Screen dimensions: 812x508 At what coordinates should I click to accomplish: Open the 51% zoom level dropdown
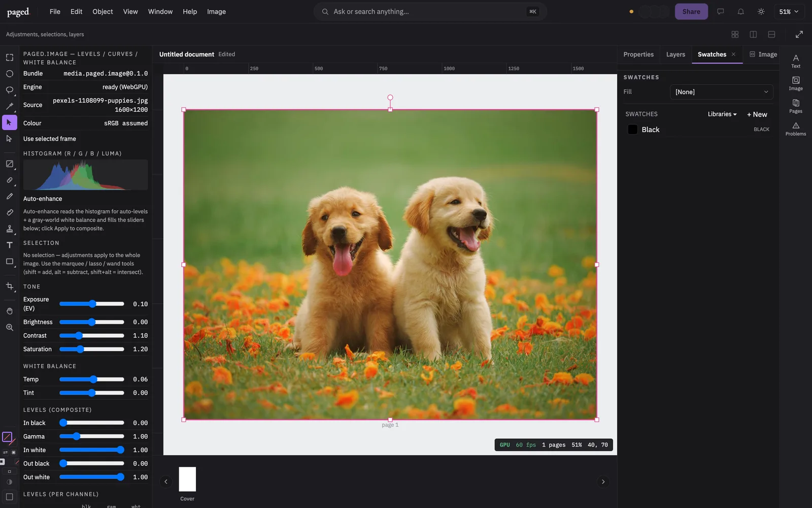(789, 12)
